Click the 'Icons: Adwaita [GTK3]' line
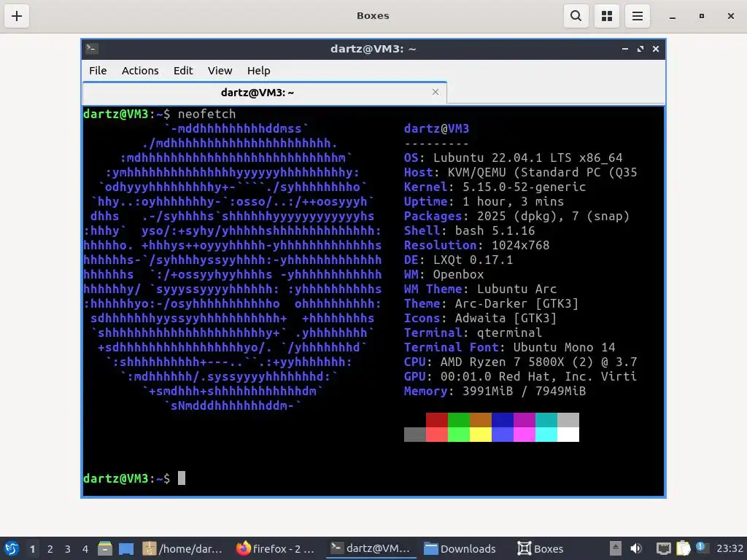Viewport: 747px width, 560px height. (x=480, y=318)
